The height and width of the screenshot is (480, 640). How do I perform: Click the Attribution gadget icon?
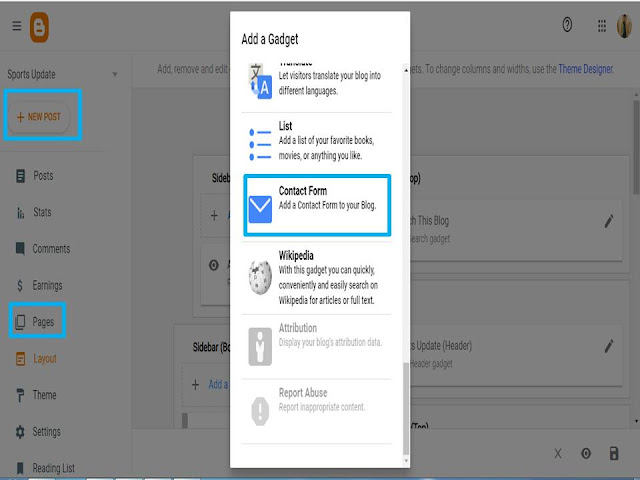(260, 346)
